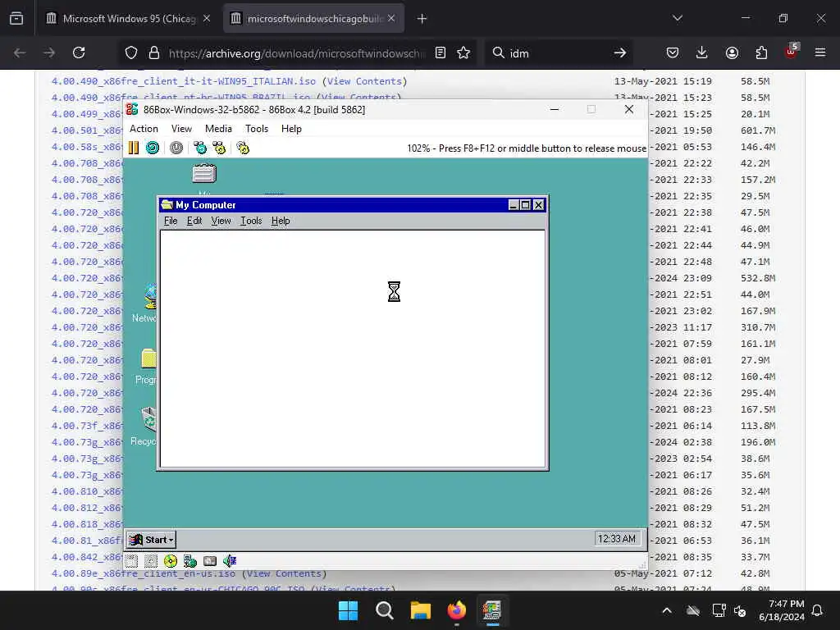Screen dimensions: 840x630
Task: Click the network status bar icon
Action: (190, 561)
